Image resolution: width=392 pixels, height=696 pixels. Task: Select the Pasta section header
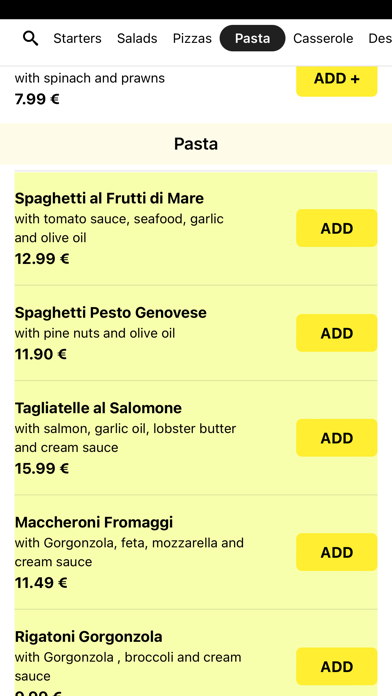pos(196,144)
